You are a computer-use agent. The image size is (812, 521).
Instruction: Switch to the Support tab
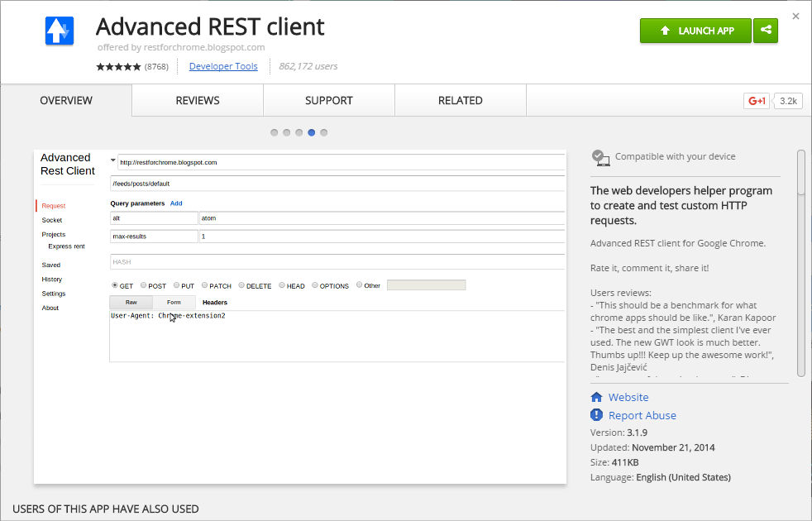pos(329,100)
